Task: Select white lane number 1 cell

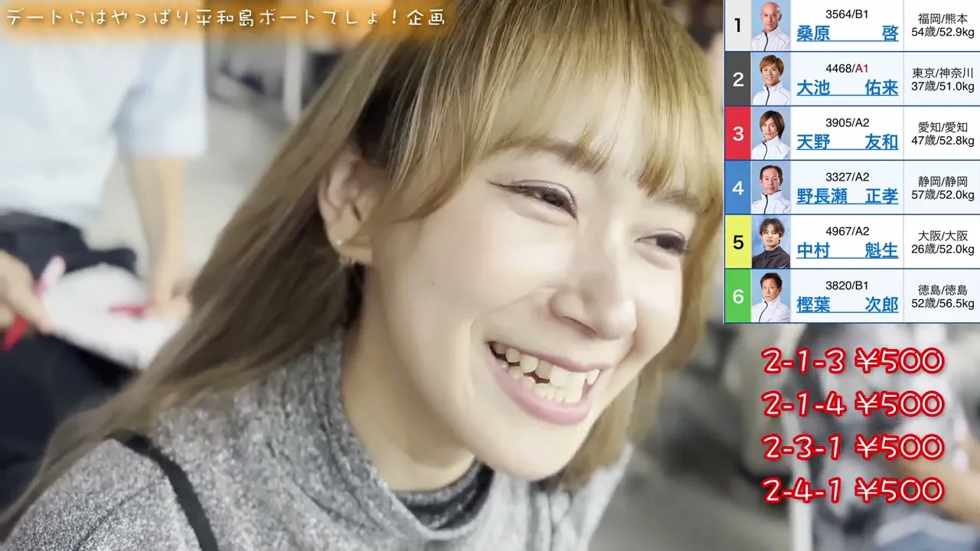Action: point(738,25)
